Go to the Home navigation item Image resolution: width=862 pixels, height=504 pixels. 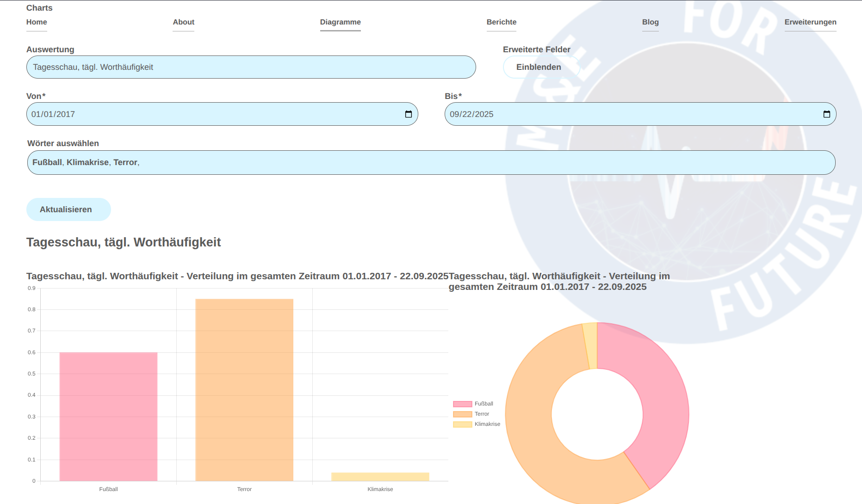[x=37, y=22]
